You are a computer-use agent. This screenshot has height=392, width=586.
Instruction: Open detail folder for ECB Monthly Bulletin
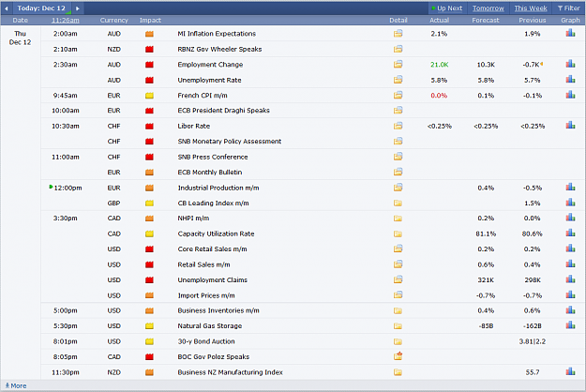coord(398,172)
